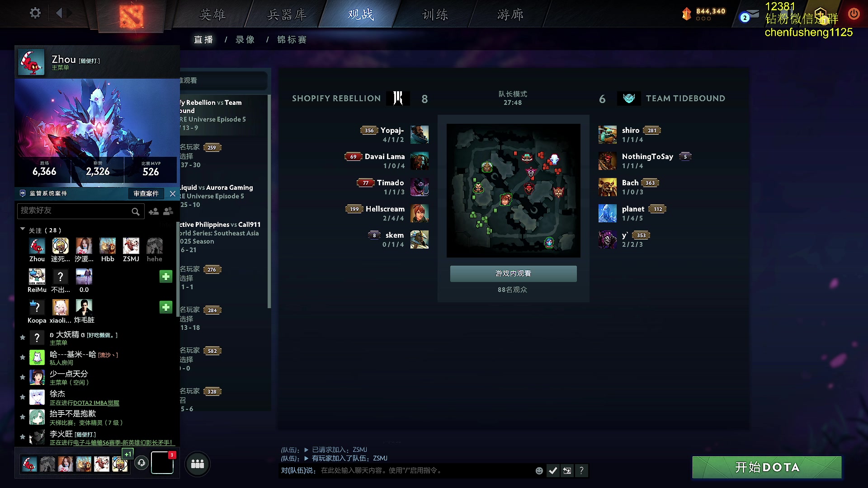Viewport: 868px width, 488px height.
Task: Switch to the 英雄 tab
Action: [213, 15]
